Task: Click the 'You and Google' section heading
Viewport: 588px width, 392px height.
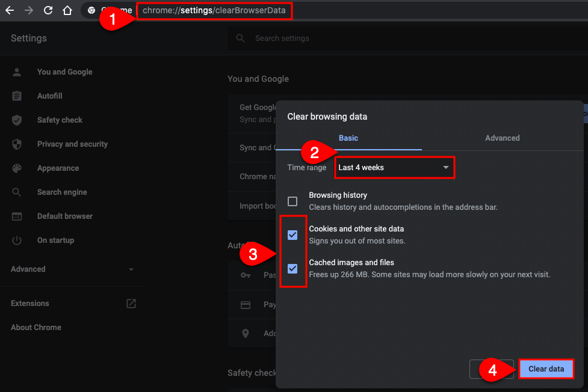Action: tap(258, 79)
